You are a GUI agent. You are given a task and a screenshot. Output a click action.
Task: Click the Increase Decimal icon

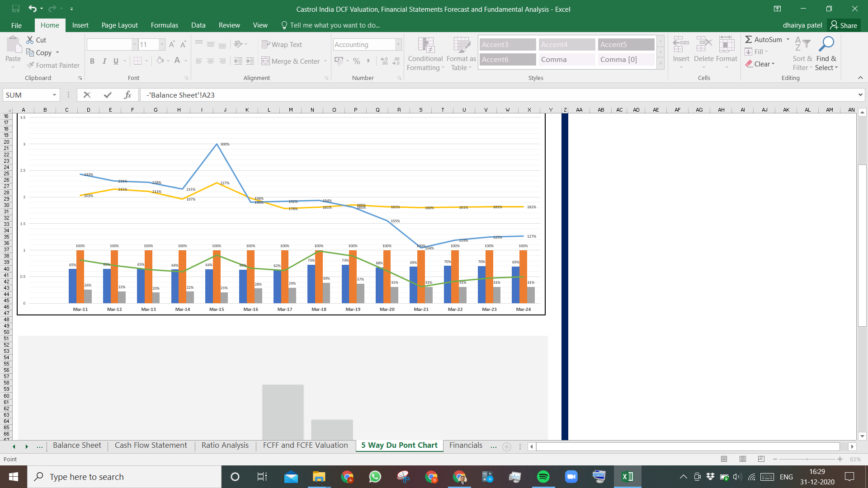click(384, 61)
